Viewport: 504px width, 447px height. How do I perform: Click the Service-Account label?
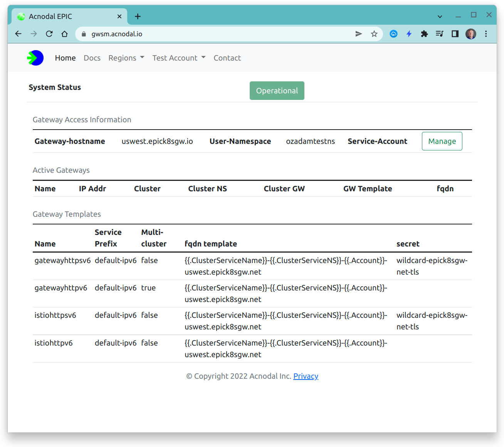point(378,141)
